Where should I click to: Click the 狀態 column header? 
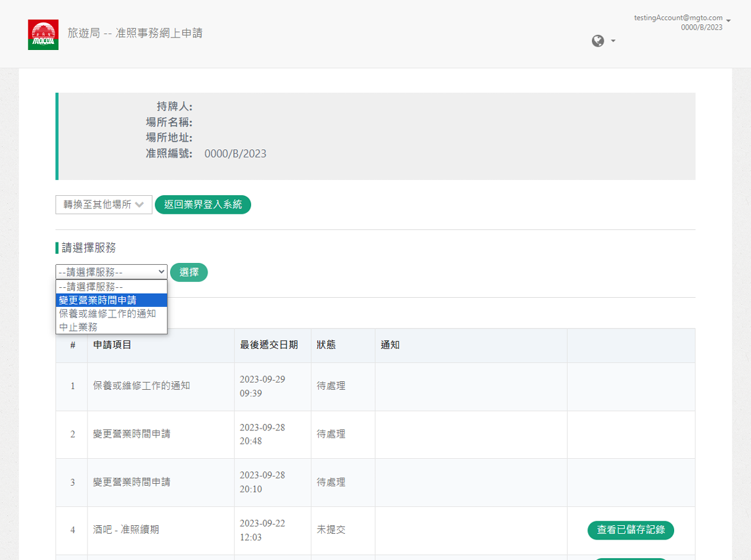point(326,345)
